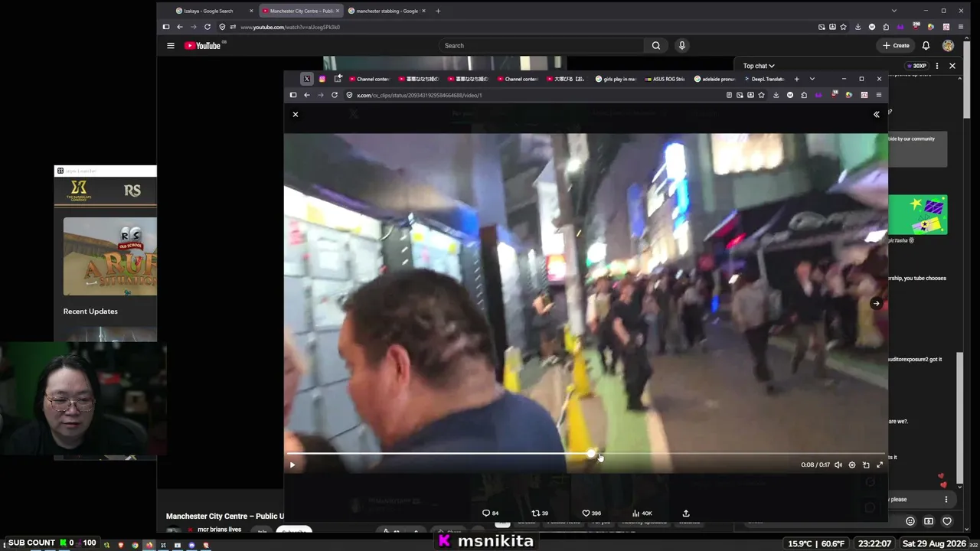Switch to manchester stabbing Google tab
The width and height of the screenshot is (980, 551).
point(387,11)
